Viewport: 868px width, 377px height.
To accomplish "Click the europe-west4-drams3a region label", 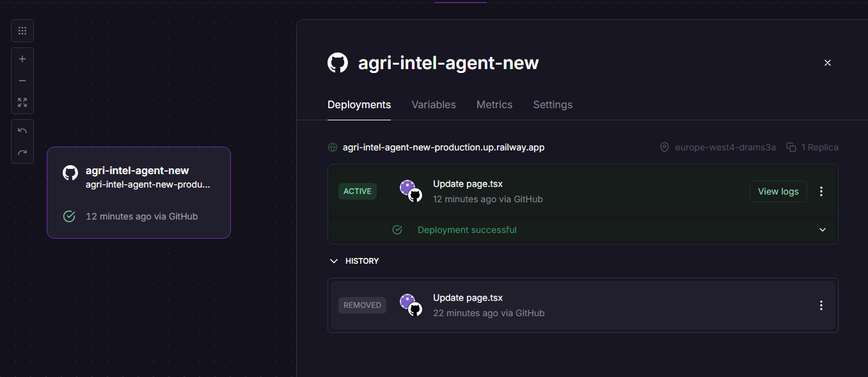I will 725,147.
